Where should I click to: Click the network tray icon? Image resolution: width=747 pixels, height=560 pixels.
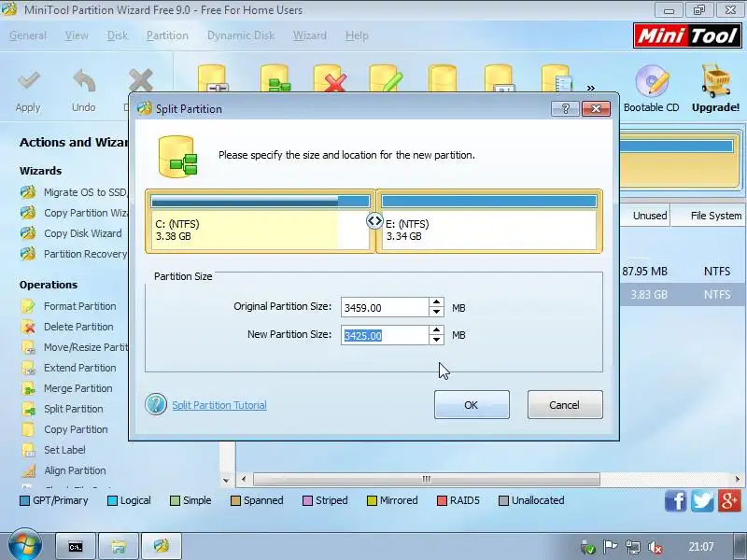point(633,547)
